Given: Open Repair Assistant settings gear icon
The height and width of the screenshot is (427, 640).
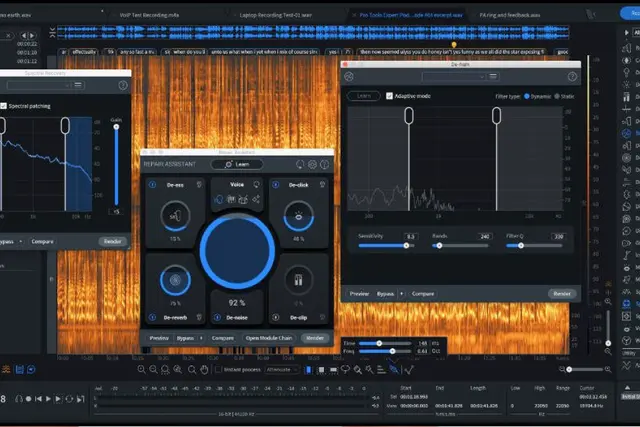Looking at the screenshot, I should click(x=312, y=164).
